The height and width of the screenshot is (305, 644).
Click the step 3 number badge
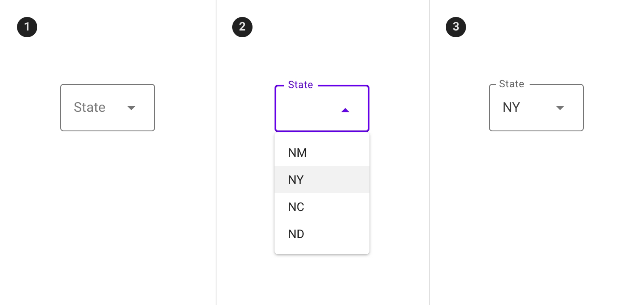click(x=456, y=27)
